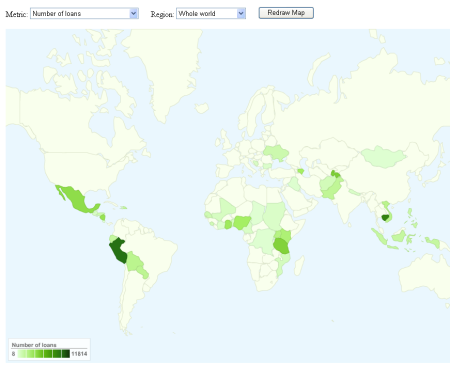The image size is (450, 365).
Task: Select Bolivia on the map
Action: [134, 261]
